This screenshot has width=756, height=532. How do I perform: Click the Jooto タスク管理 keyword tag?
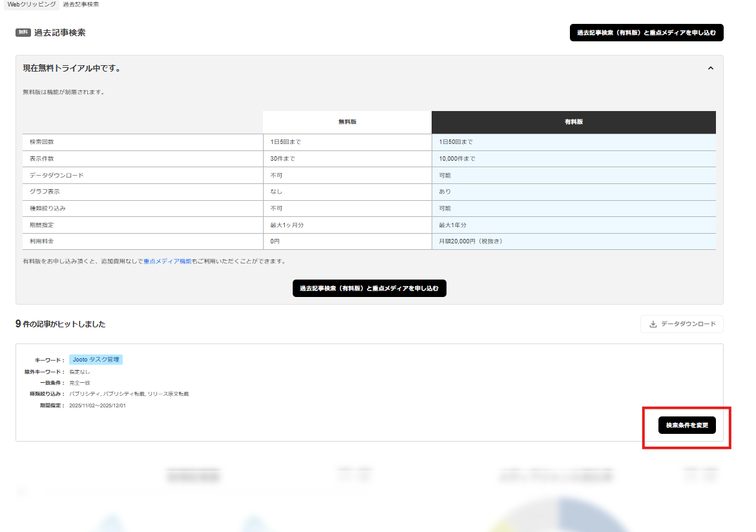(96, 360)
